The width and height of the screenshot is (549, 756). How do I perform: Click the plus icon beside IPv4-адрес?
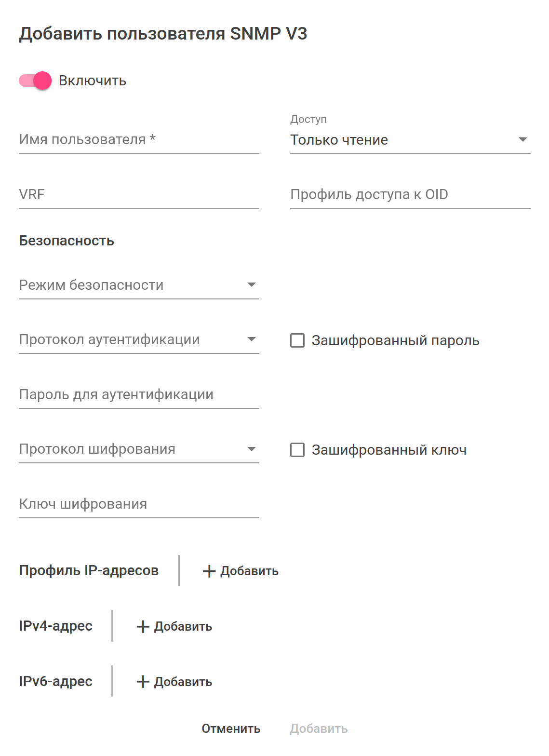(x=143, y=627)
